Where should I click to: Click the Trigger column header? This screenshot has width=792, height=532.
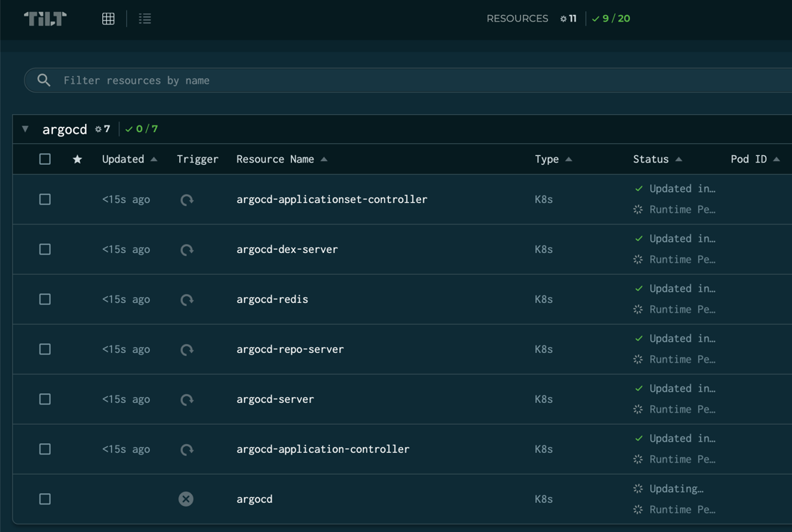198,160
